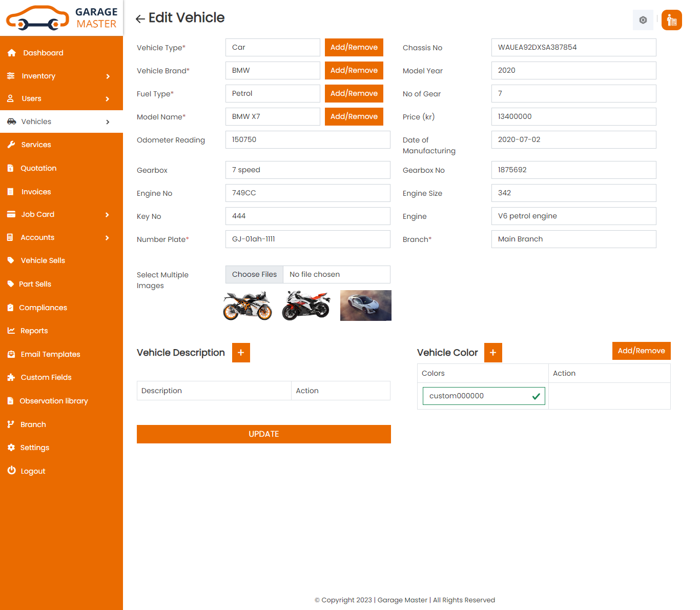Expand the Inventory submenu chevron
Viewport: 700px width, 610px height.
pos(108,76)
